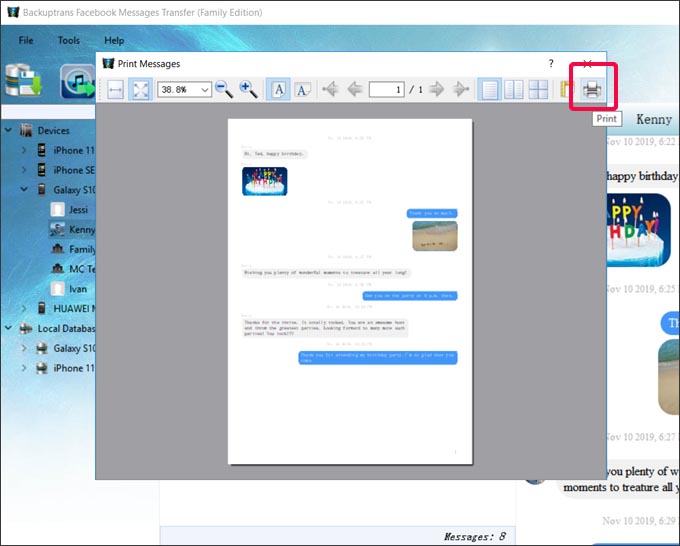Click the transfer music-arrow toolbar icon
The height and width of the screenshot is (546, 680).
(x=78, y=81)
